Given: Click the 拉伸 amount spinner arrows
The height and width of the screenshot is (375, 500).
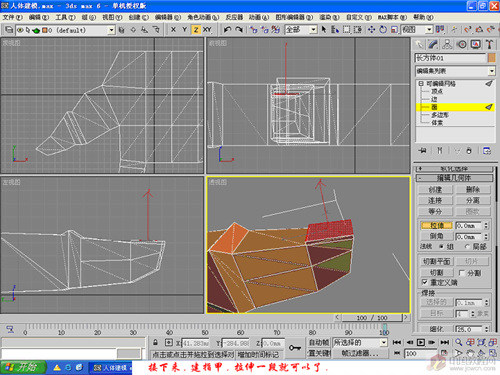Looking at the screenshot, I should tap(486, 226).
